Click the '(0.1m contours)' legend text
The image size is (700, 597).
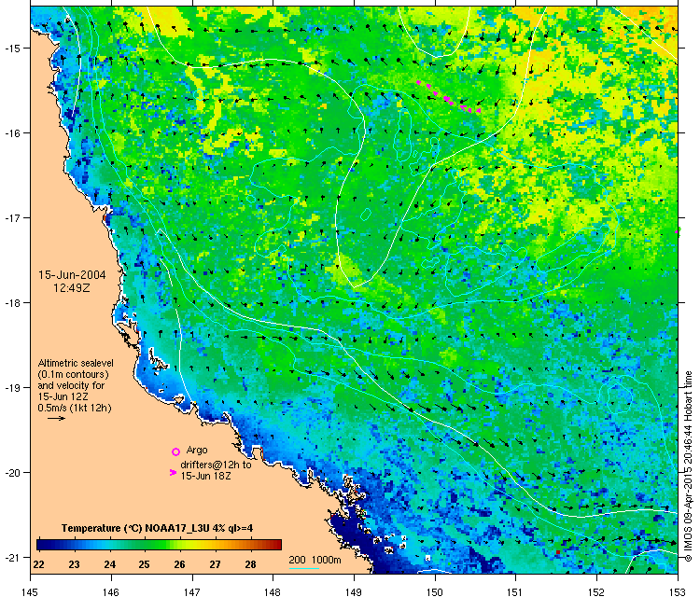coord(73,374)
